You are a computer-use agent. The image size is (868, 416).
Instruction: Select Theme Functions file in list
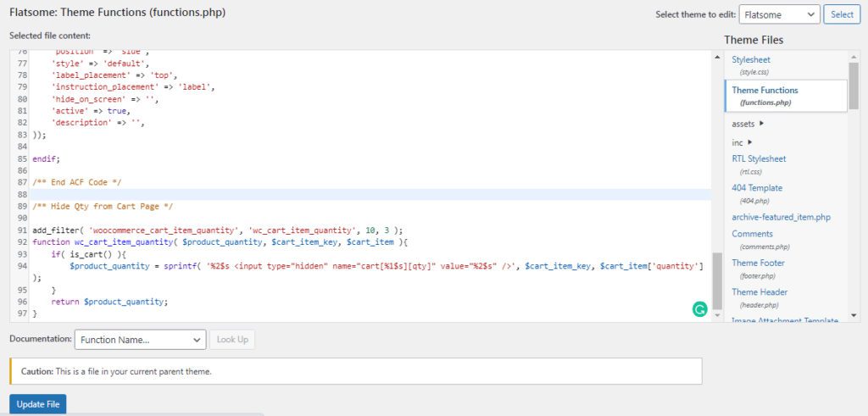[x=765, y=90]
